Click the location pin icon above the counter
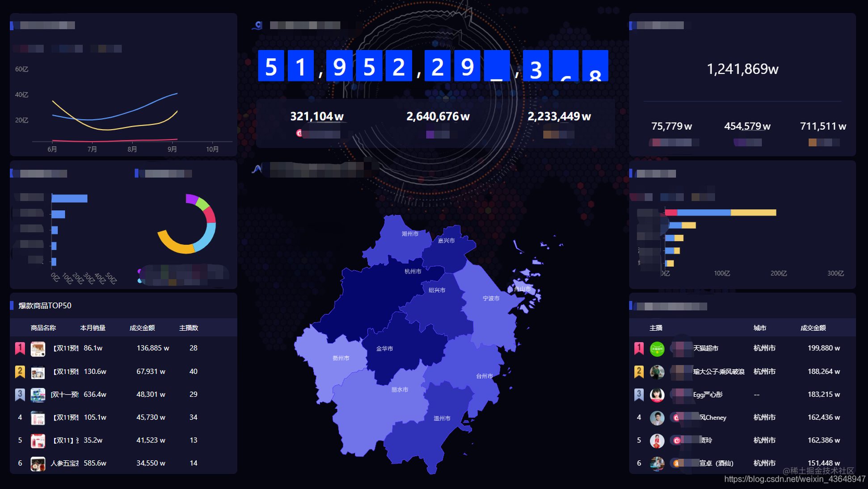Image resolution: width=868 pixels, height=489 pixels. pyautogui.click(x=257, y=26)
